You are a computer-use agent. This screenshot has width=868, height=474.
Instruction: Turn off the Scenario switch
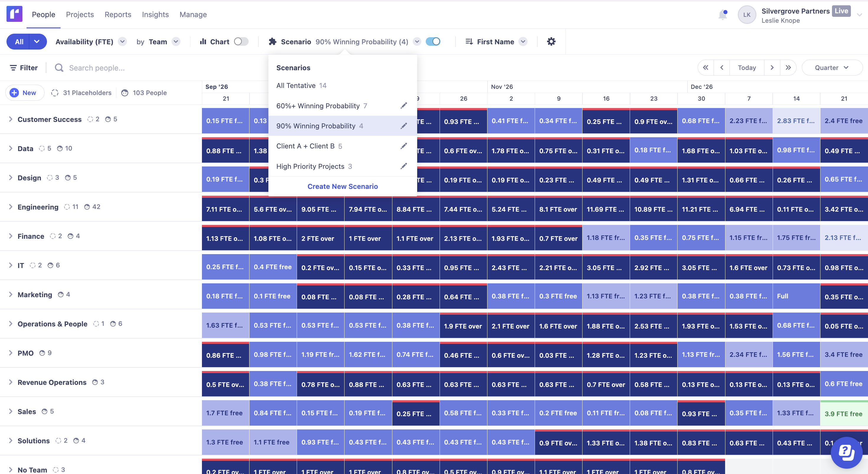pyautogui.click(x=433, y=42)
